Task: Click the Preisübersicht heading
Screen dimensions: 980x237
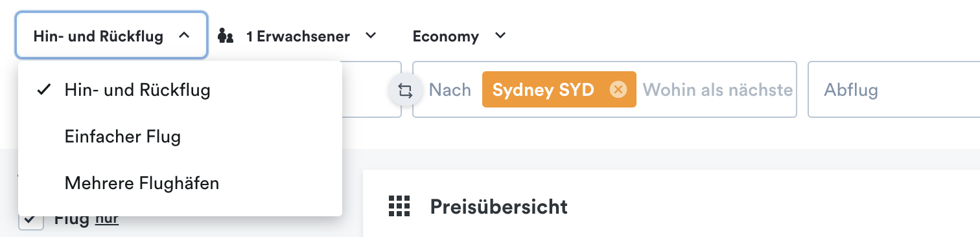Action: click(498, 207)
